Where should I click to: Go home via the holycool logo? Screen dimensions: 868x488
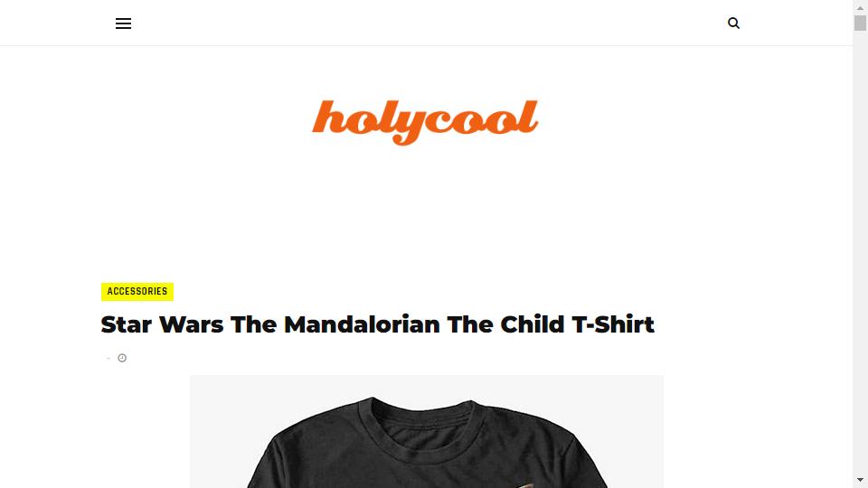tap(425, 122)
